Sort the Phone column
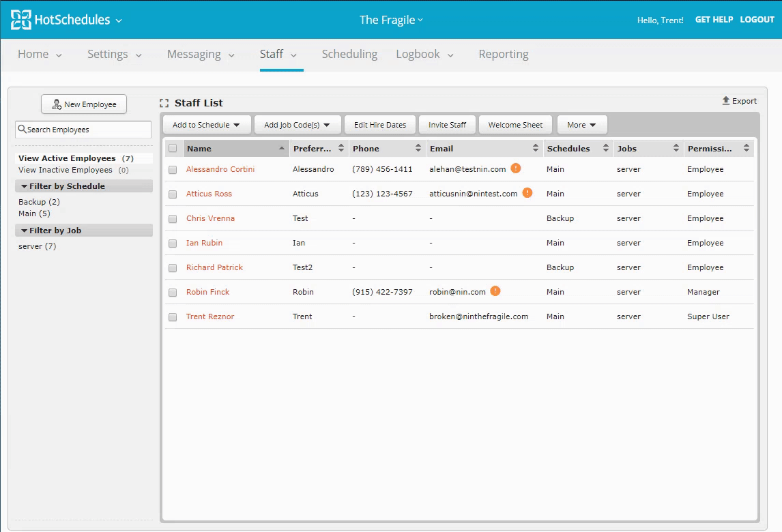The height and width of the screenshot is (532, 782). click(x=418, y=148)
